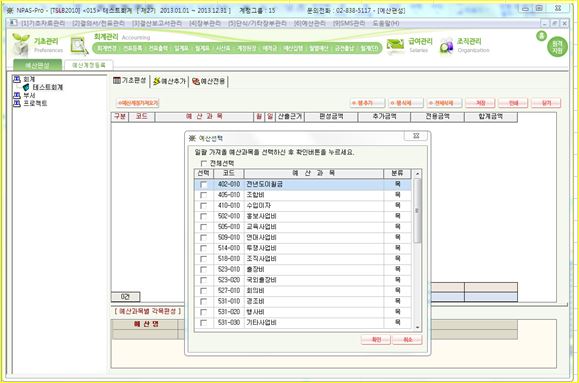Screen dimensions: 579x383
Task: Select the 회계 tree node icon
Action: tap(17, 79)
